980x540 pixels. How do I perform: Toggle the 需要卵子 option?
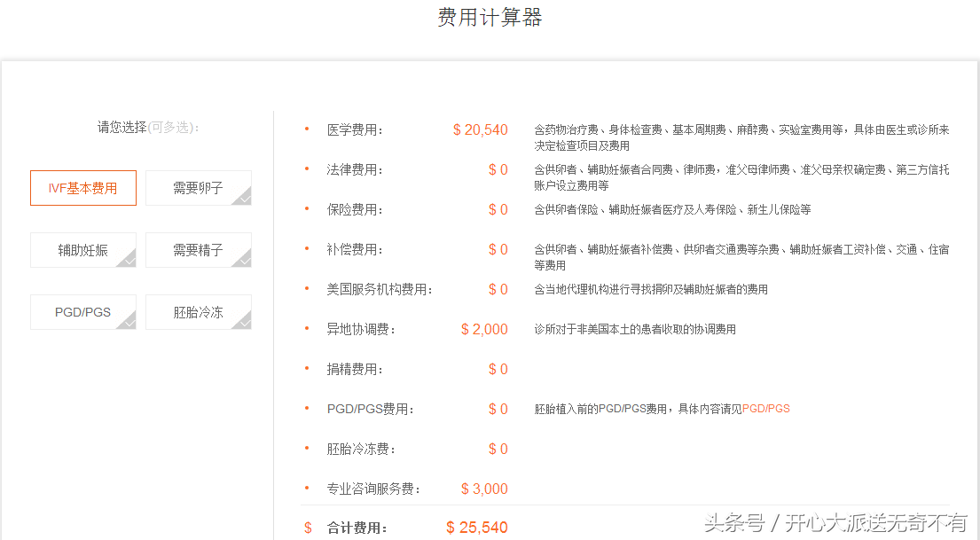198,188
